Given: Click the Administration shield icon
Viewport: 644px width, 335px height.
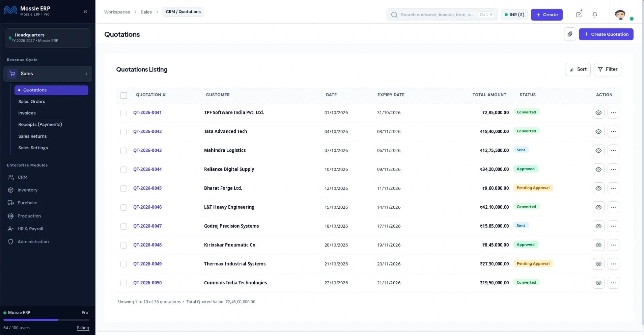Looking at the screenshot, I should 11,242.
